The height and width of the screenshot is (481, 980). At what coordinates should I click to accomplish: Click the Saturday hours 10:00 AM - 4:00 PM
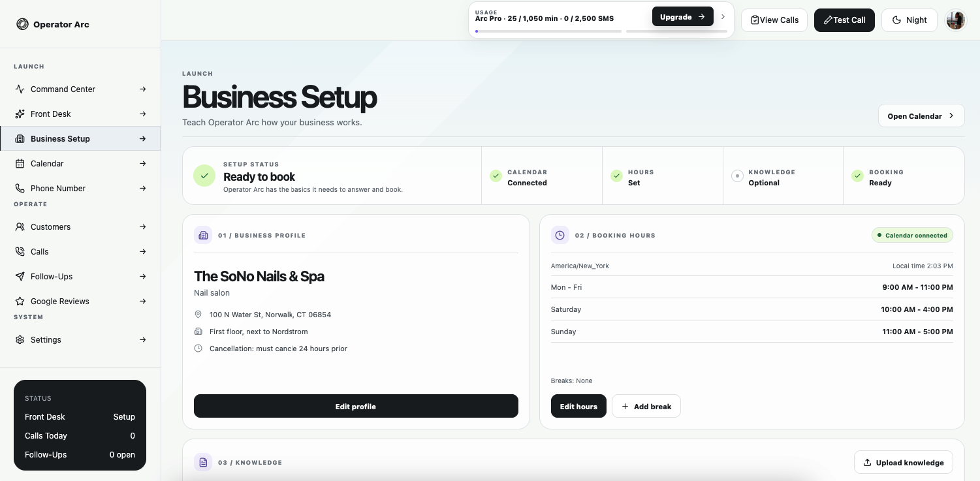point(917,309)
